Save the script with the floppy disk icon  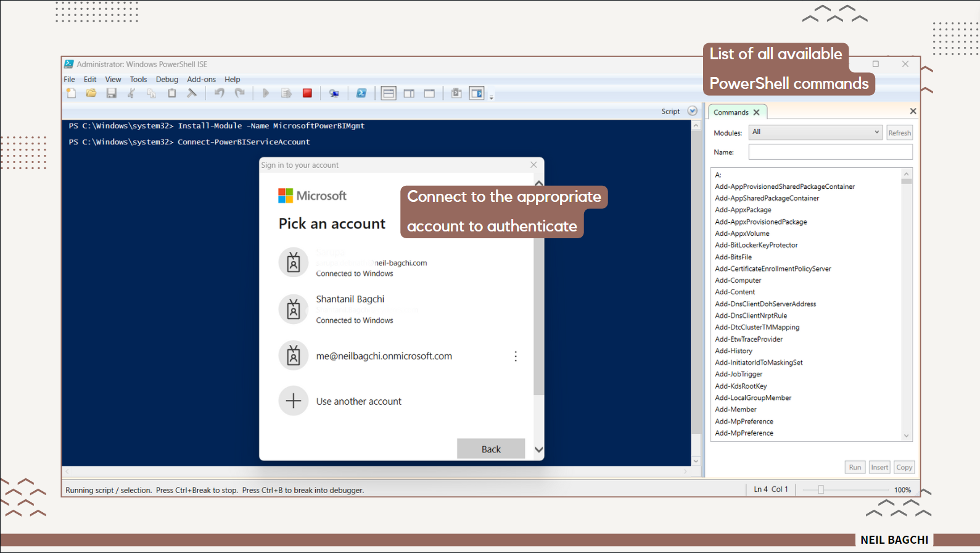pyautogui.click(x=112, y=93)
